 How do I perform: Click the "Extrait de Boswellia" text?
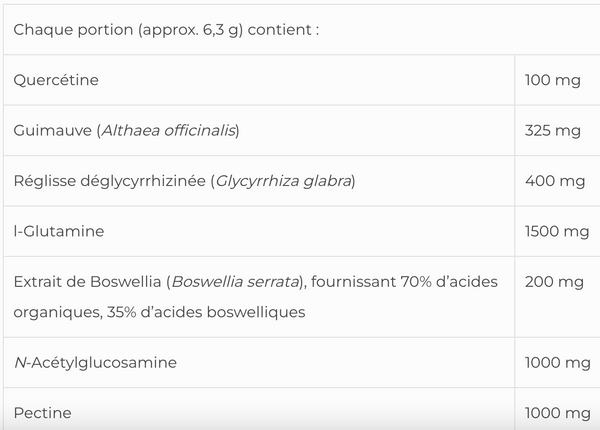(x=87, y=283)
